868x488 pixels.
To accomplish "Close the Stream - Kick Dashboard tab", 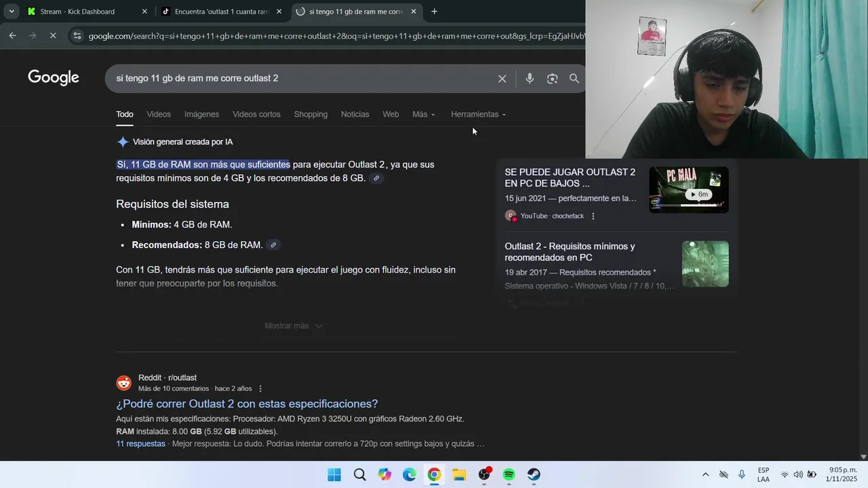I will (x=144, y=12).
